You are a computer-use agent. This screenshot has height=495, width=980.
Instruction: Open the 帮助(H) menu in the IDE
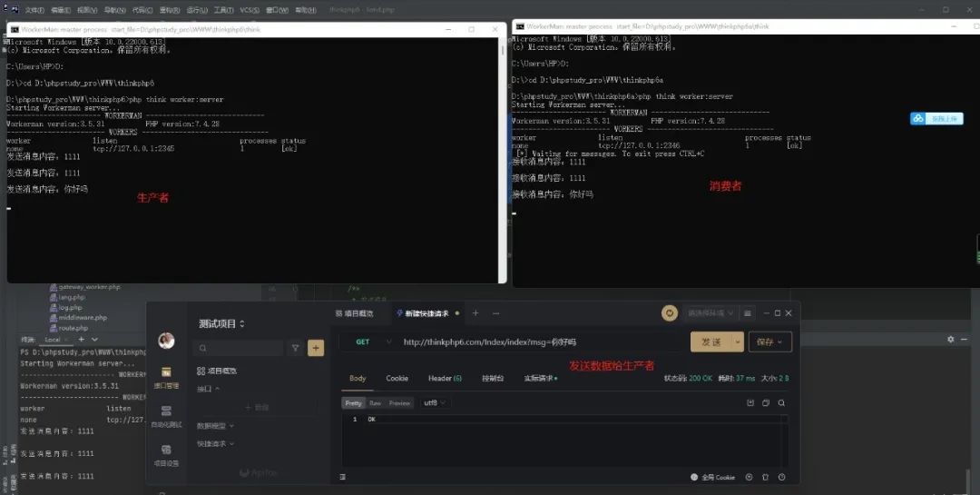[305, 10]
